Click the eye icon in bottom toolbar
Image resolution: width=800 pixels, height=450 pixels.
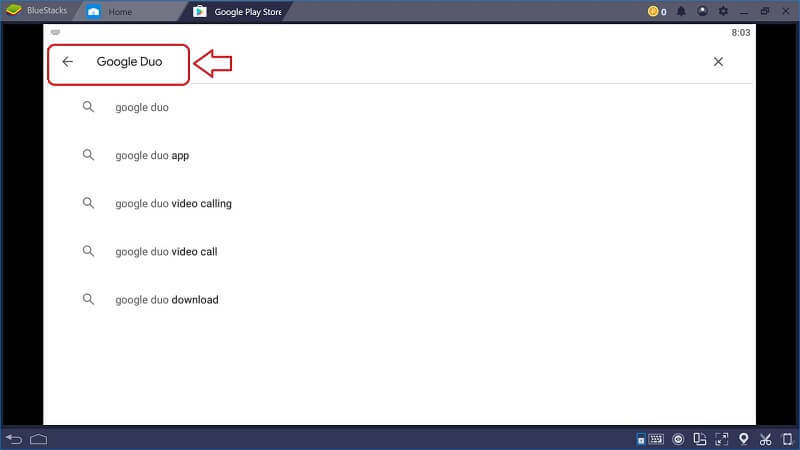pos(678,439)
